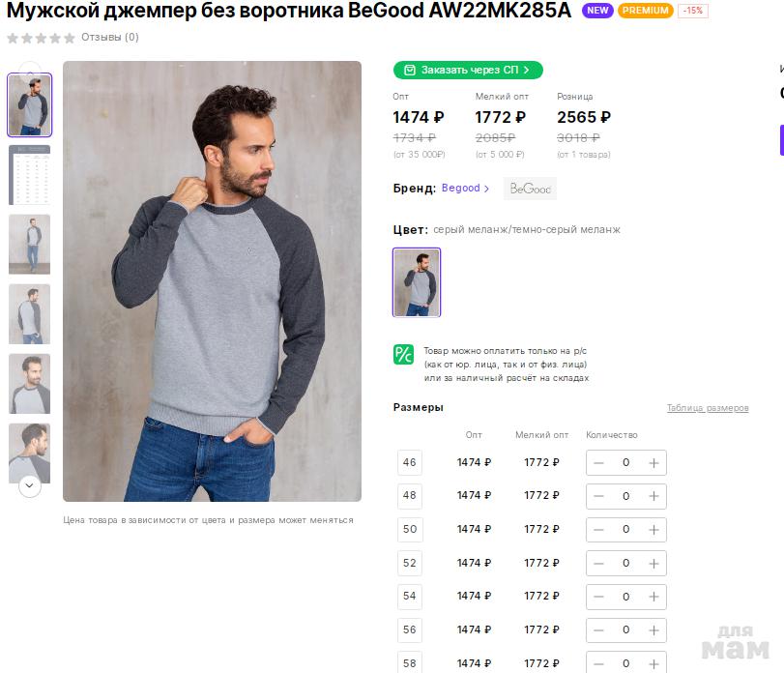Click the BeGood brand logo
The width and height of the screenshot is (784, 673).
530,189
